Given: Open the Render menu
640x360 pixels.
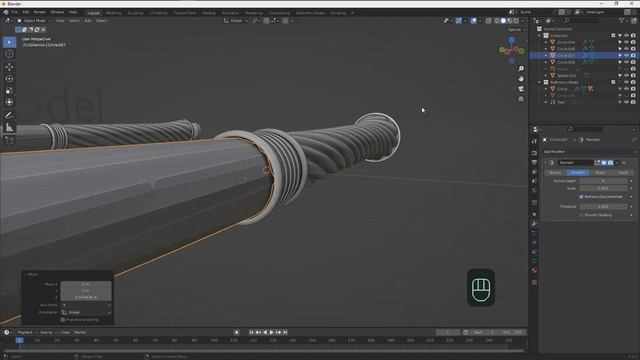Looking at the screenshot, I should click(40, 12).
